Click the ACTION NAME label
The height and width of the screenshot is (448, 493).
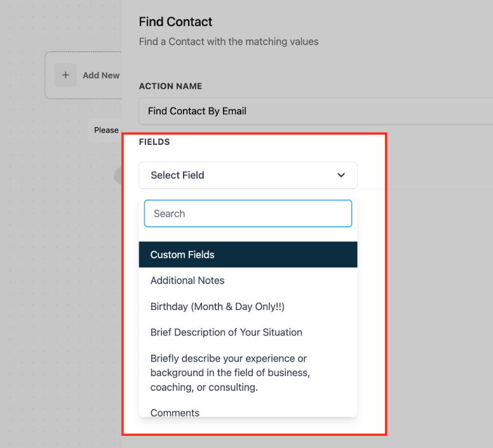click(170, 86)
